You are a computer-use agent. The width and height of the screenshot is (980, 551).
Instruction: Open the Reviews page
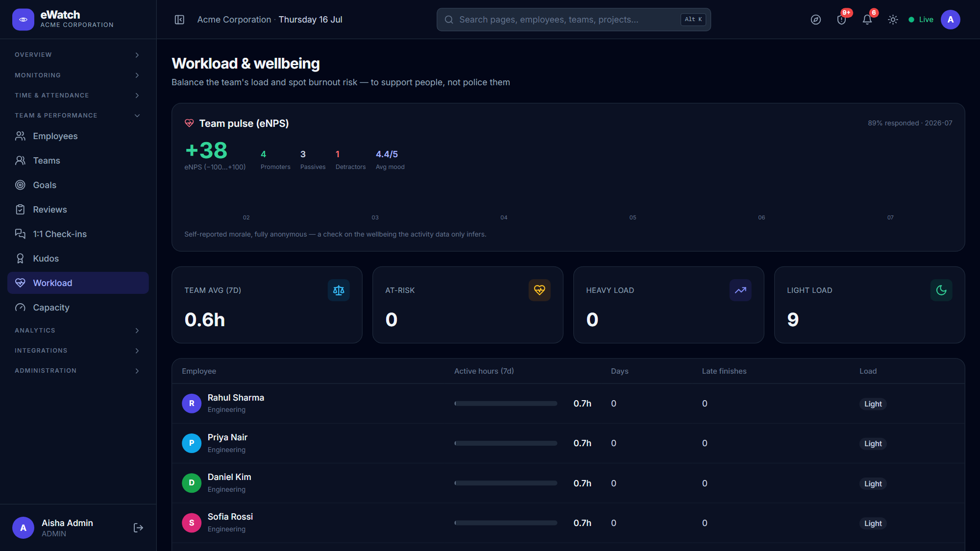click(78, 210)
